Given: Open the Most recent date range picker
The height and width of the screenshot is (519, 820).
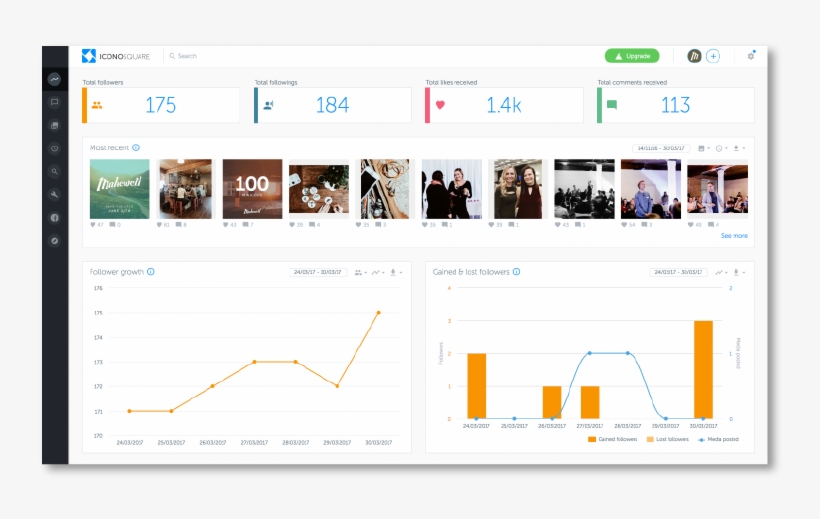Looking at the screenshot, I should pyautogui.click(x=661, y=148).
